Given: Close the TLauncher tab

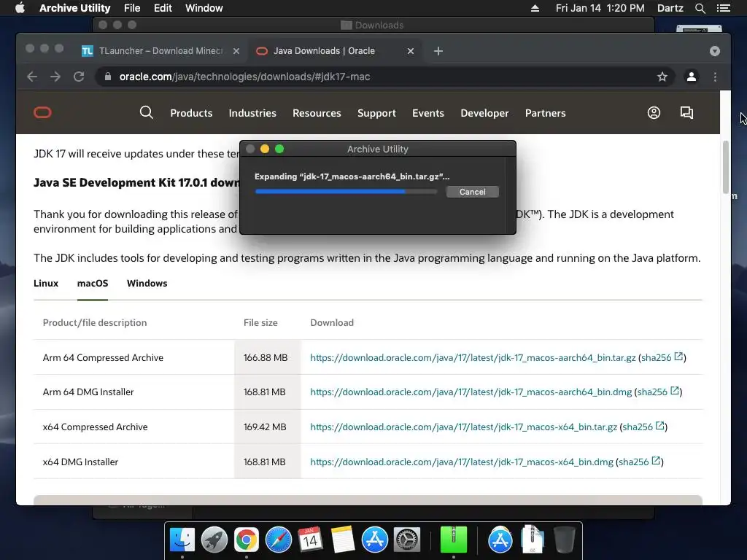Looking at the screenshot, I should (x=236, y=51).
